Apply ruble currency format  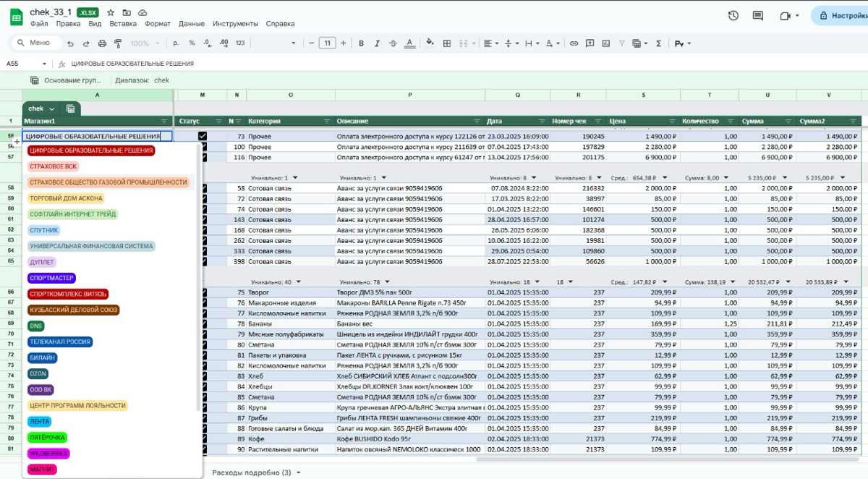tap(176, 43)
